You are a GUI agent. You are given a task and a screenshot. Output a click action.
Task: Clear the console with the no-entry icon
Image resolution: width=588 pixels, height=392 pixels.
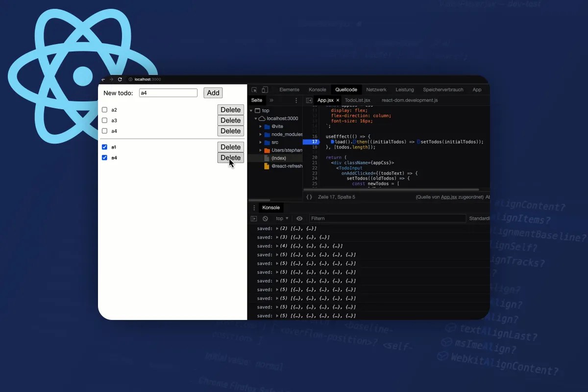[x=265, y=218]
